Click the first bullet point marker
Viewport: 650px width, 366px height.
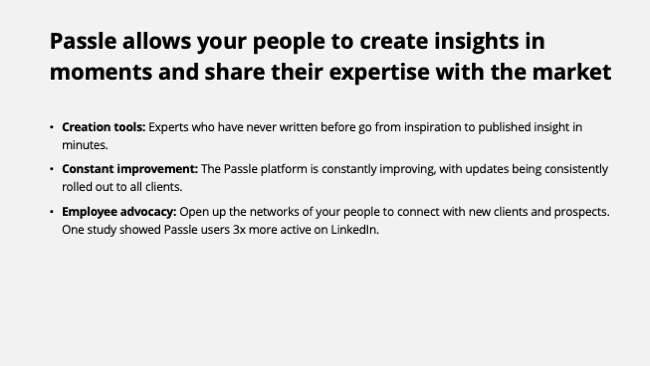52,127
